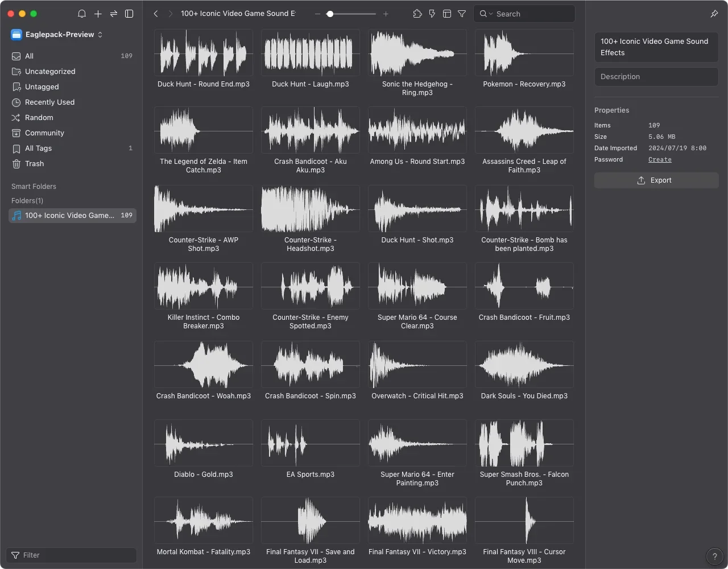728x569 pixels.
Task: Click the lightning bolt quick action icon
Action: (432, 14)
